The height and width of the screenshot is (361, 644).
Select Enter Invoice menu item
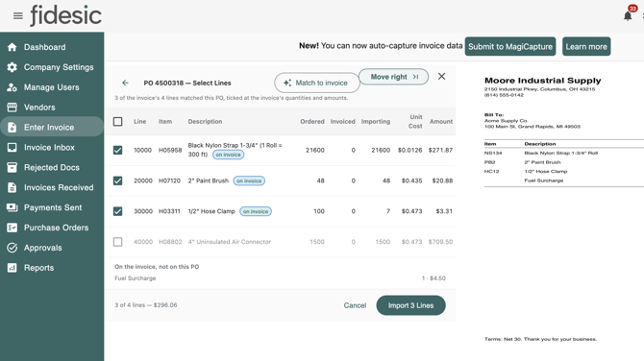[52, 127]
